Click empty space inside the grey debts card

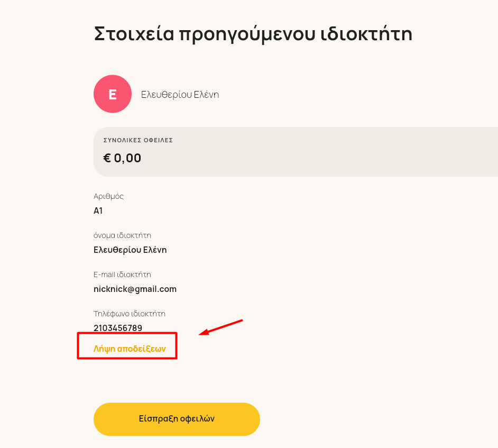point(318,152)
